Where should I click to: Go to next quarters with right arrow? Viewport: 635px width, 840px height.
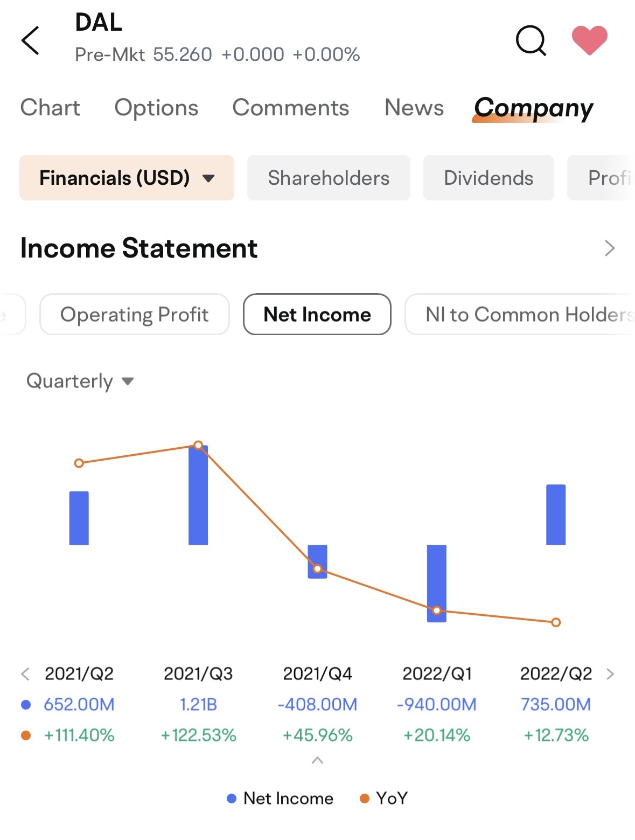(x=610, y=674)
